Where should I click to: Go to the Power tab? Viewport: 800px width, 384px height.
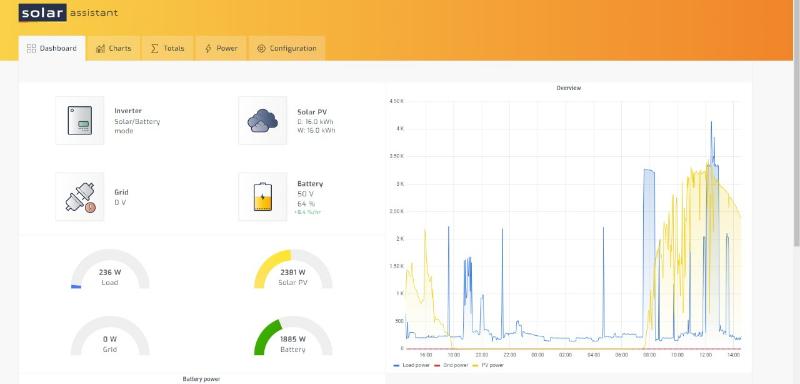pos(221,48)
